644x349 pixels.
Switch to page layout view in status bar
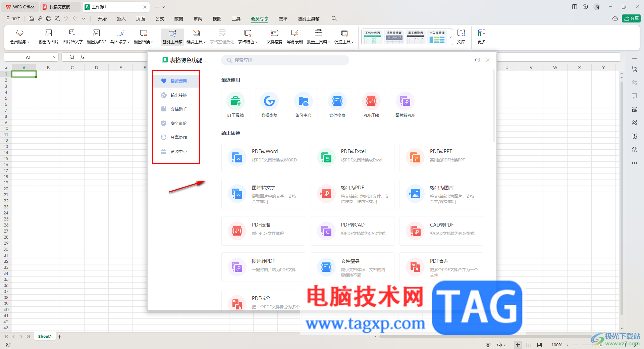point(529,345)
